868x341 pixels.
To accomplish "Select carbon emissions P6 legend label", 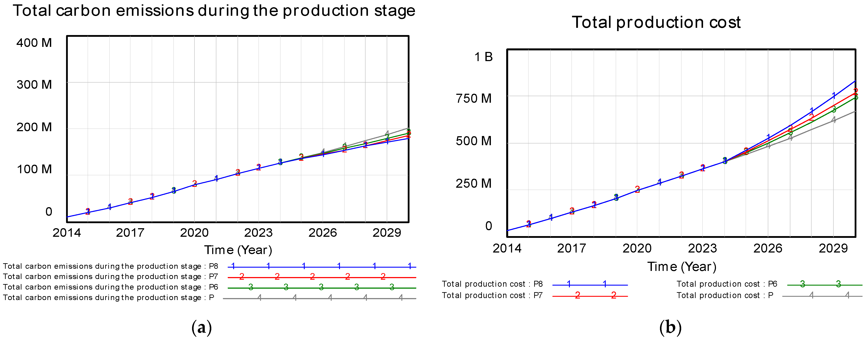I will click(x=110, y=287).
